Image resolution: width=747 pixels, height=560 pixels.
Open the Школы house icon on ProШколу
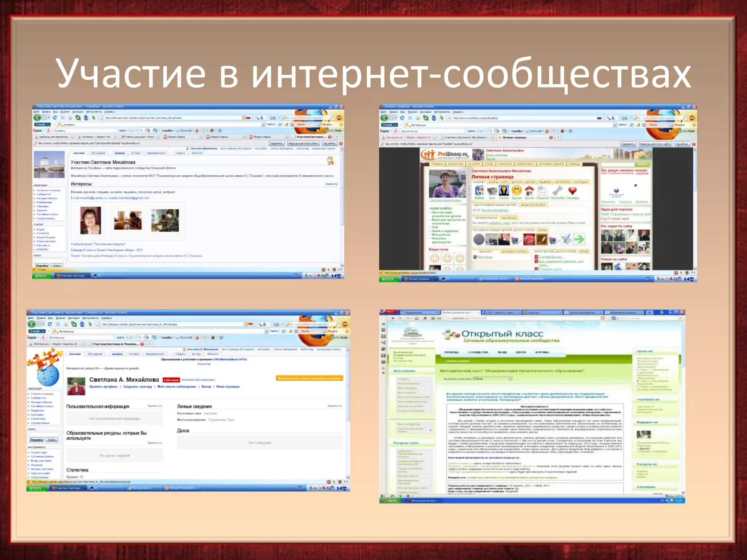click(x=529, y=190)
